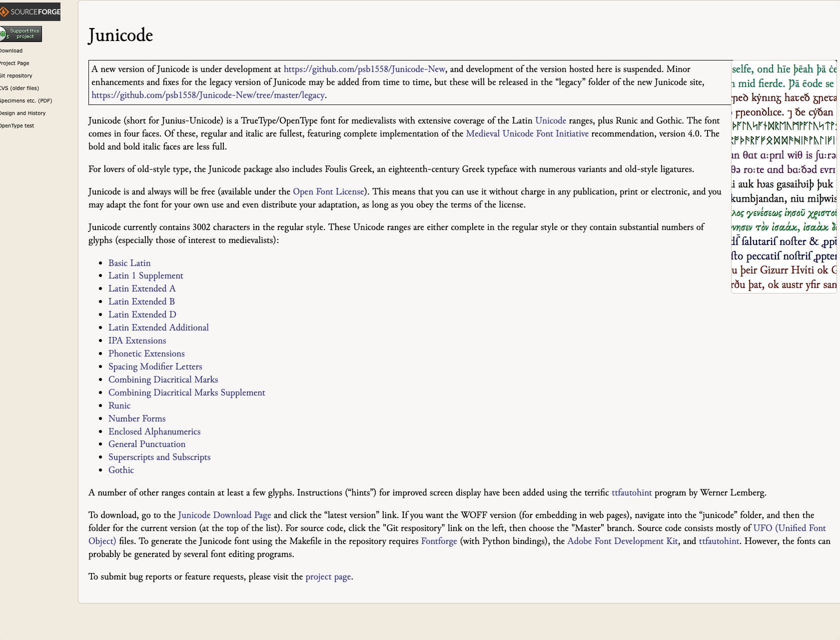The width and height of the screenshot is (840, 640).
Task: Select the Basic Latin range link
Action: click(129, 263)
